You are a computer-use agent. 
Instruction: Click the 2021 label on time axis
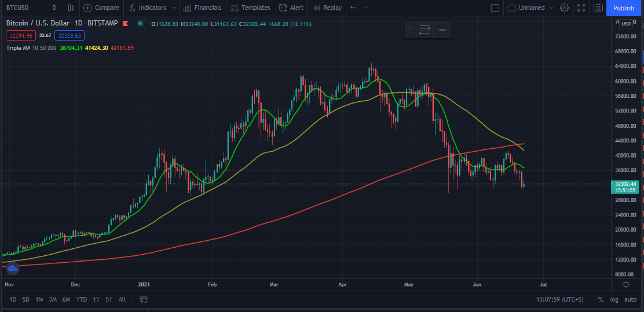pos(144,284)
